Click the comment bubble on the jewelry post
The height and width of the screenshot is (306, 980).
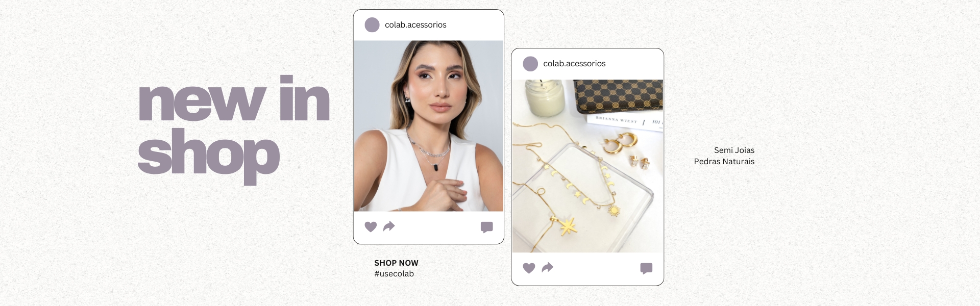tap(646, 269)
